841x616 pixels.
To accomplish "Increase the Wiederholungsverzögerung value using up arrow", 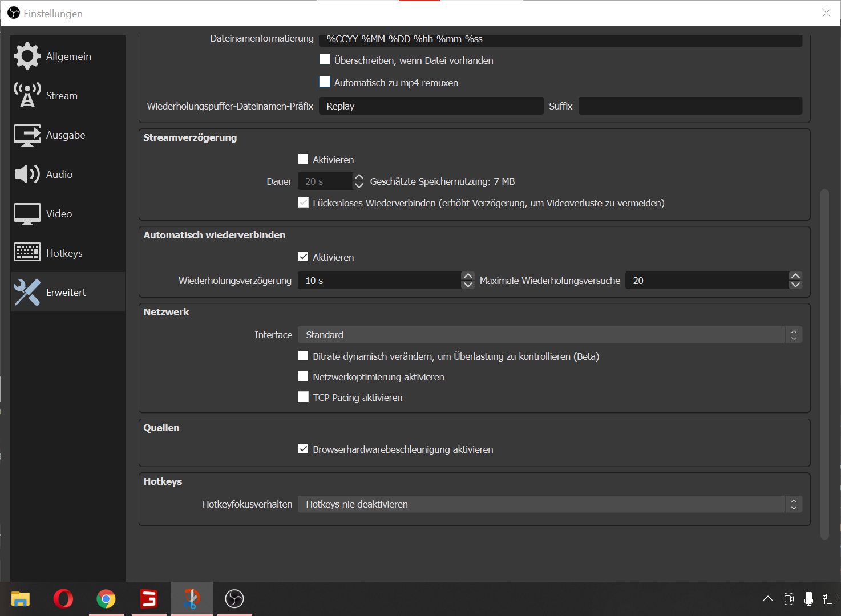I will (468, 276).
